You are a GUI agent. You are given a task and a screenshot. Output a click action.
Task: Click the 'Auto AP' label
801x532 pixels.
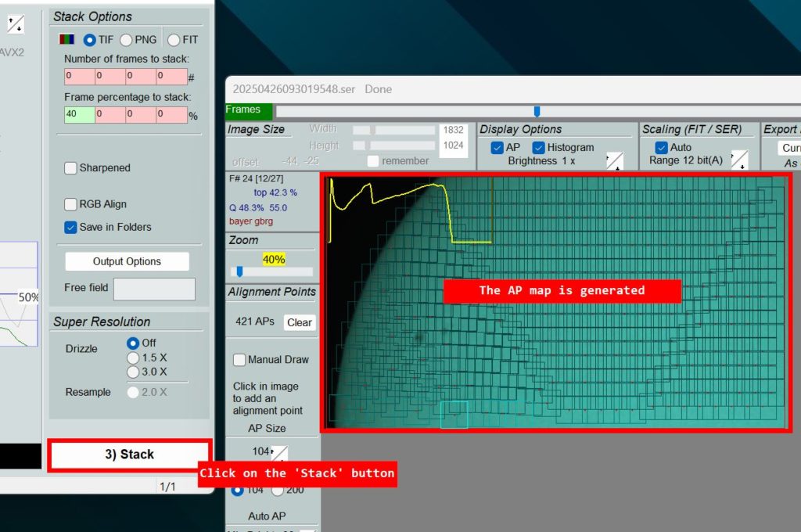point(267,516)
